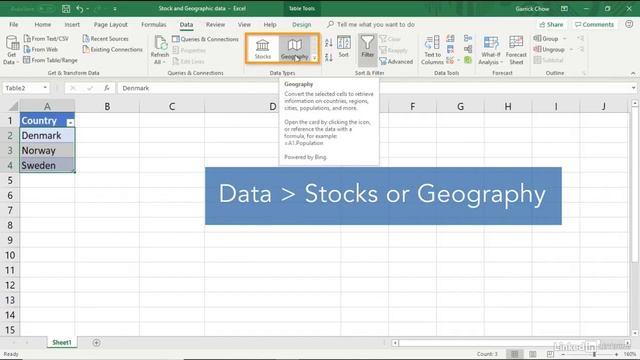The image size is (640, 360).
Task: Switch to the Insert tab
Action: [72, 24]
